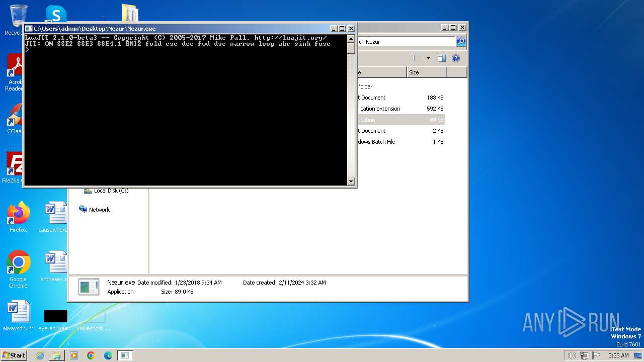Image resolution: width=644 pixels, height=362 pixels.
Task: Click inside the console at the prompt
Action: pyautogui.click(x=27, y=50)
